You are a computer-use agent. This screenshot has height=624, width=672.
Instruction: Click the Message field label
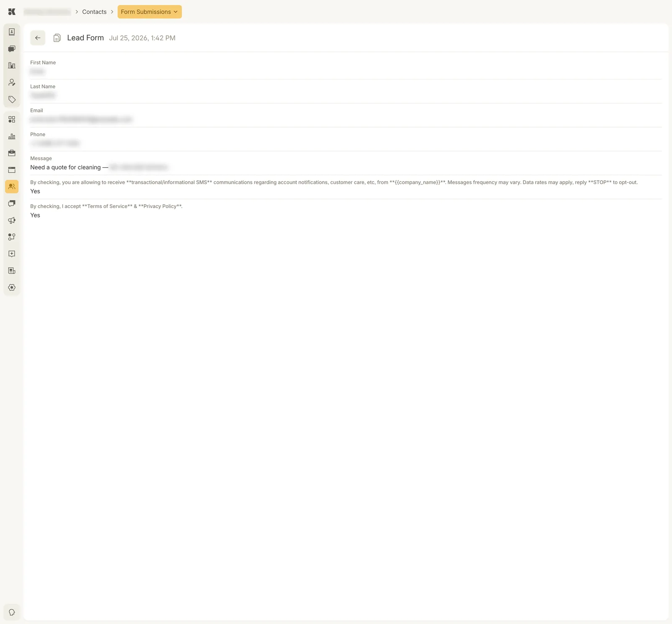coord(41,158)
